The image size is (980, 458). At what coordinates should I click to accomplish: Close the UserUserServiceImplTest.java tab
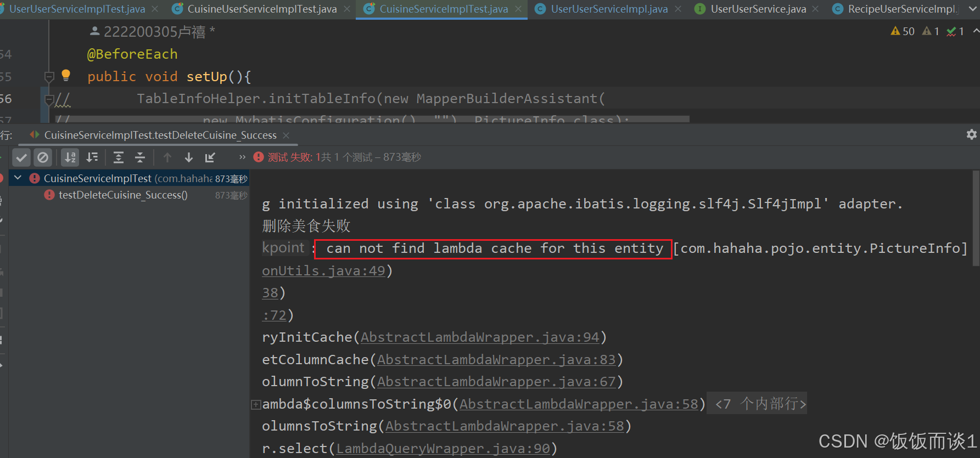pos(155,9)
